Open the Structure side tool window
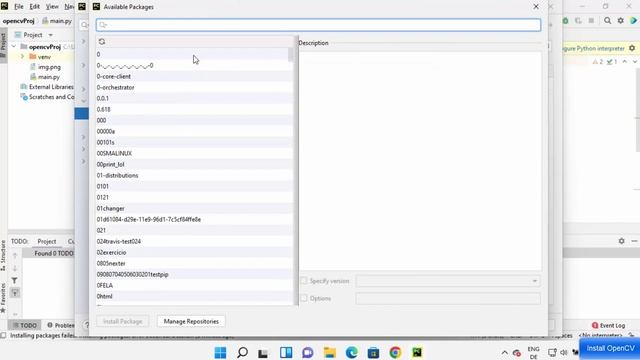The image size is (640, 360). coord(3,255)
